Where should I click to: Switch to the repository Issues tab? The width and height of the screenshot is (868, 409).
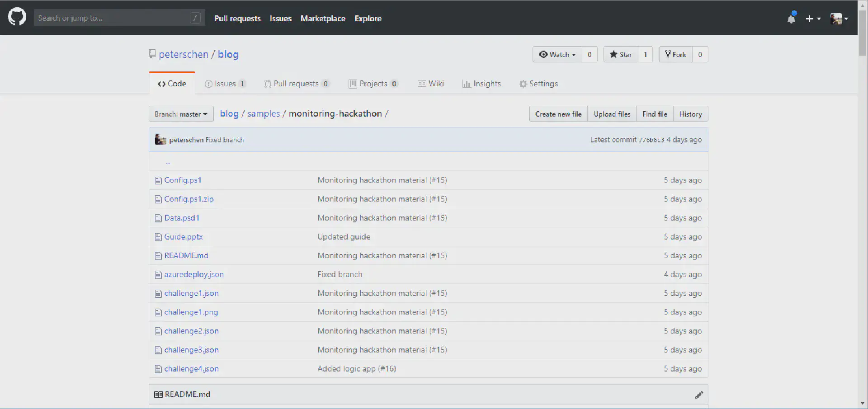coord(225,84)
